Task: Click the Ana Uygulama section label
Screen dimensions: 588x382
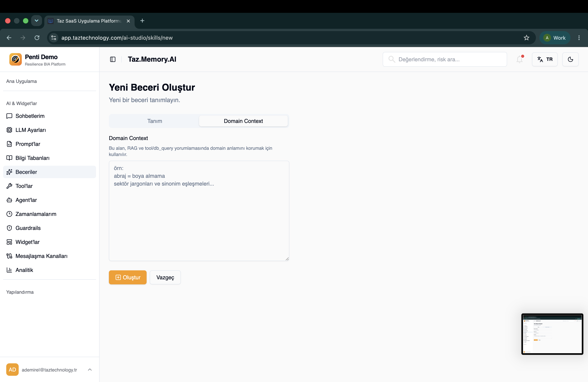Action: coord(22,81)
